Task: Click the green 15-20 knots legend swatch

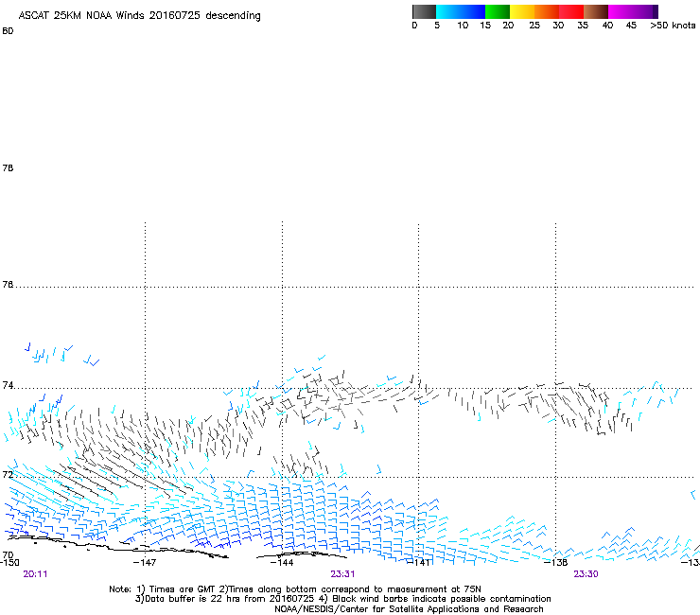Action: click(498, 11)
